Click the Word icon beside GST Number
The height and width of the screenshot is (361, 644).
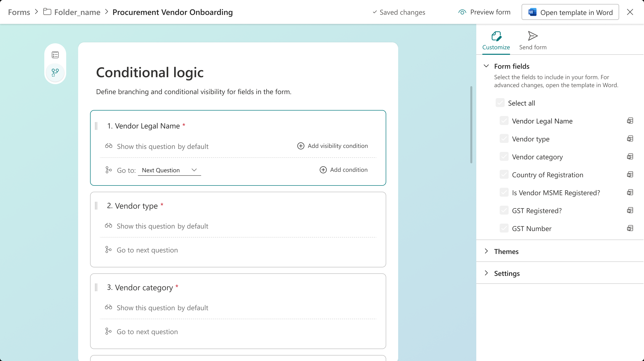[630, 228]
